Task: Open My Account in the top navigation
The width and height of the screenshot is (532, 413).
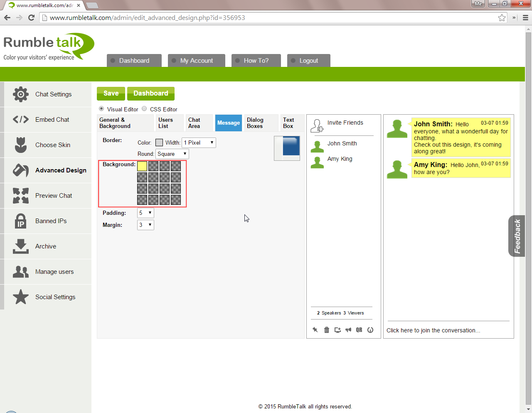Action: [197, 61]
